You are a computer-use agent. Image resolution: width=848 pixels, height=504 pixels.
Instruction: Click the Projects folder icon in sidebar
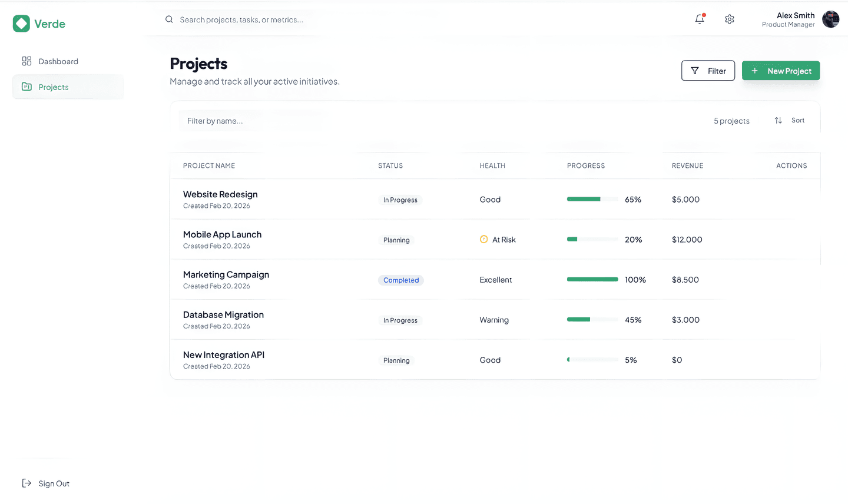pos(26,87)
